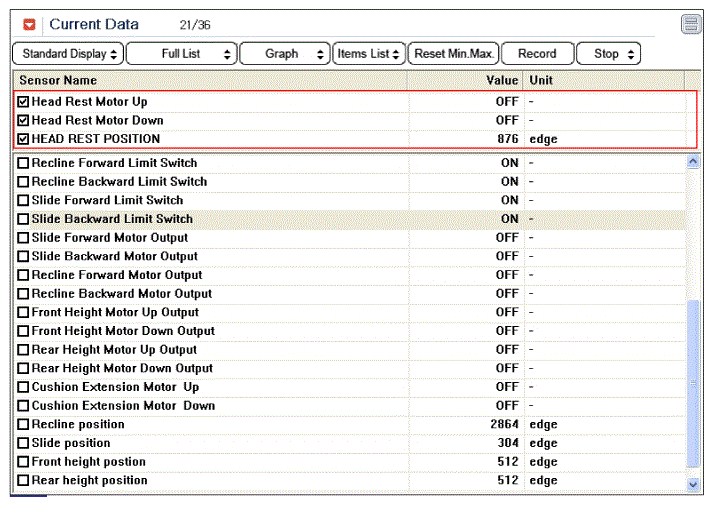This screenshot has height=506, width=713.
Task: Open the menu icon at top right
Action: pos(691,24)
